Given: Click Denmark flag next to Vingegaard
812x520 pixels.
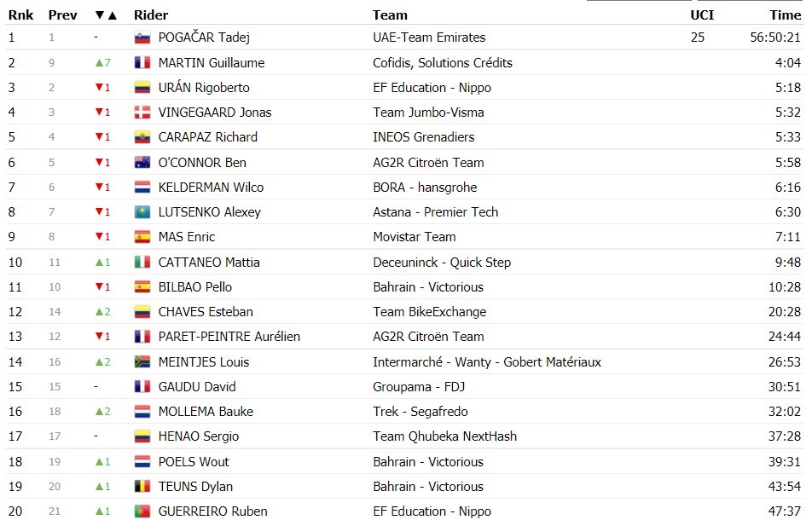Looking at the screenshot, I should (x=142, y=113).
